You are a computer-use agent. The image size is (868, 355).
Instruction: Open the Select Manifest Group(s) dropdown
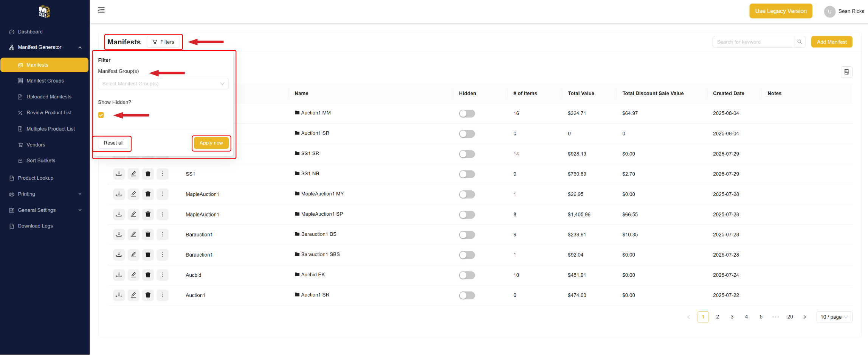click(x=163, y=84)
